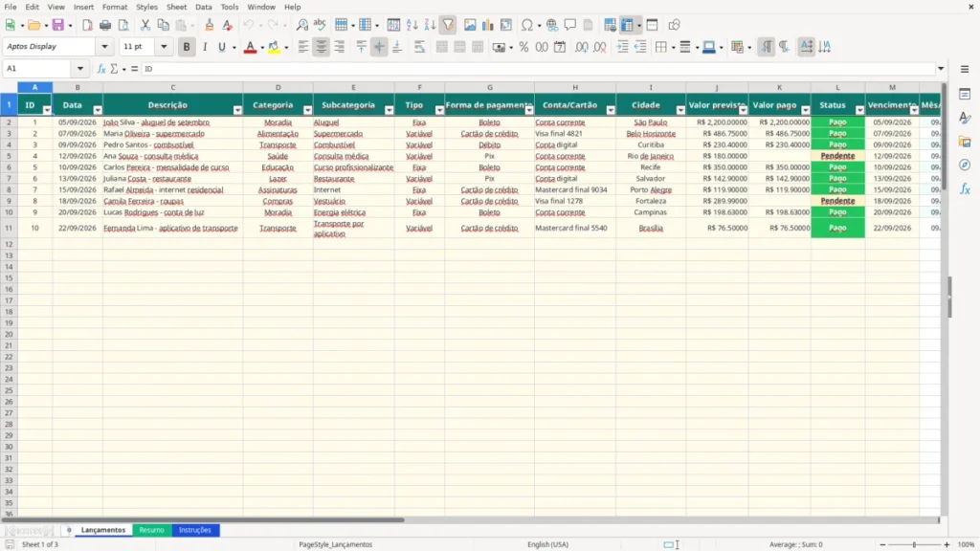Open the Borders dropdown arrow
Image resolution: width=980 pixels, height=551 pixels.
click(x=673, y=48)
